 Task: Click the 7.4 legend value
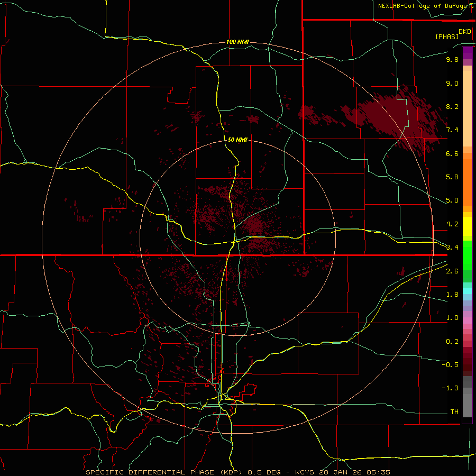pos(452,130)
